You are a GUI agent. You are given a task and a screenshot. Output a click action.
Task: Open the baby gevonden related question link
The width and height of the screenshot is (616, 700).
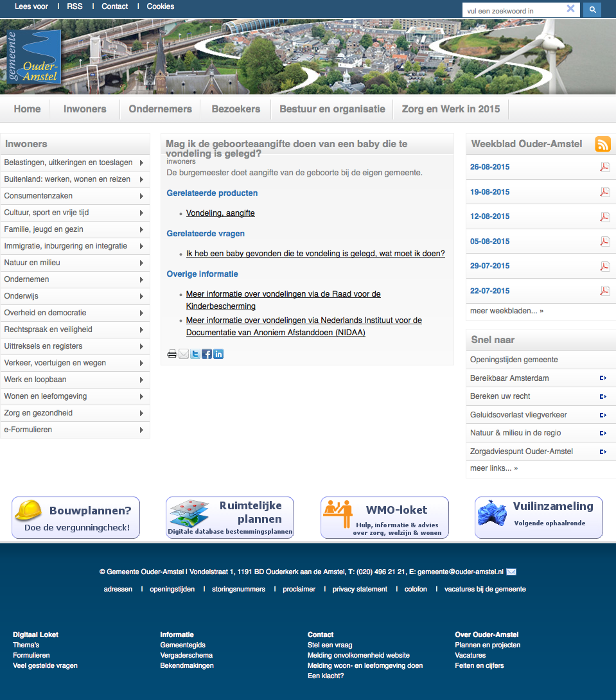tap(315, 254)
